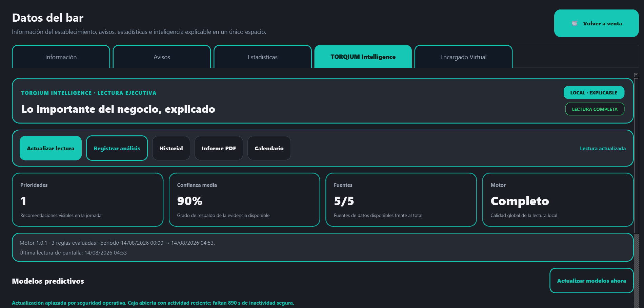This screenshot has height=308, width=644.
Task: Open the Historial view
Action: (171, 148)
